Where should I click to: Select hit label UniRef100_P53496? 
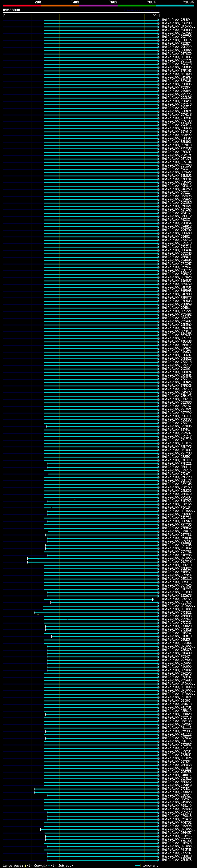click(177, 196)
